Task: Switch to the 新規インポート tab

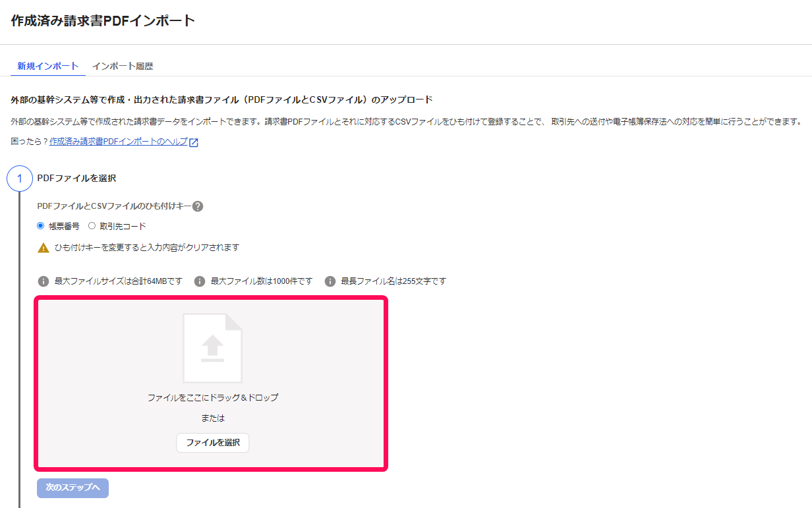Action: point(48,66)
